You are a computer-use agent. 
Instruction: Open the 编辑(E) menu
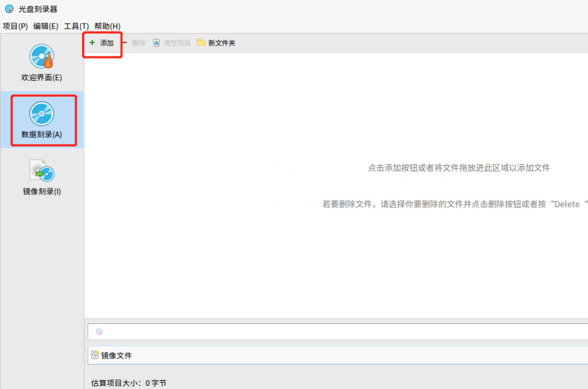[x=46, y=26]
